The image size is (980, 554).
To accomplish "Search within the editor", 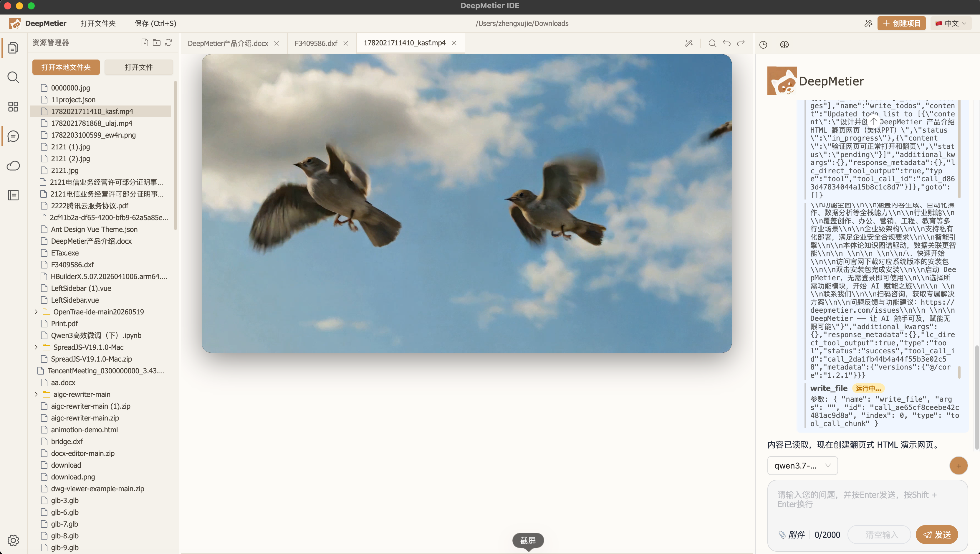I will click(713, 43).
